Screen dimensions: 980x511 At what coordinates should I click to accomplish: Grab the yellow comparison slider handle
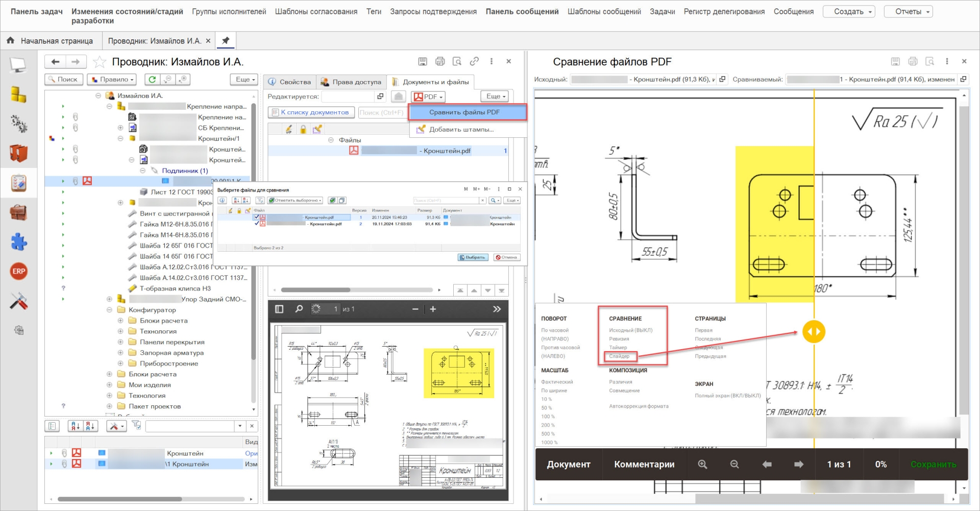coord(814,331)
